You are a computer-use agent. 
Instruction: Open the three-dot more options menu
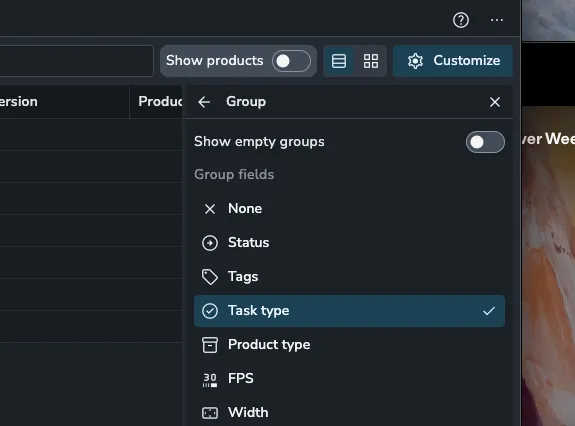coord(497,20)
